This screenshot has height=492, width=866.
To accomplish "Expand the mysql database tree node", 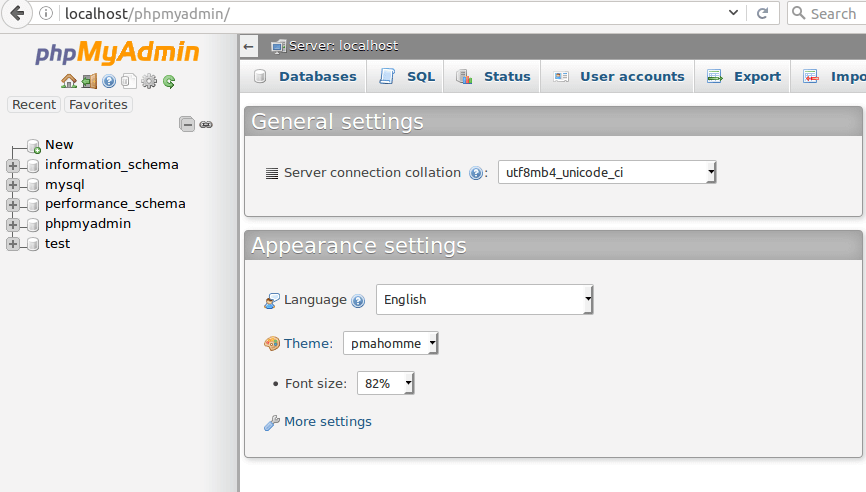I will point(13,185).
